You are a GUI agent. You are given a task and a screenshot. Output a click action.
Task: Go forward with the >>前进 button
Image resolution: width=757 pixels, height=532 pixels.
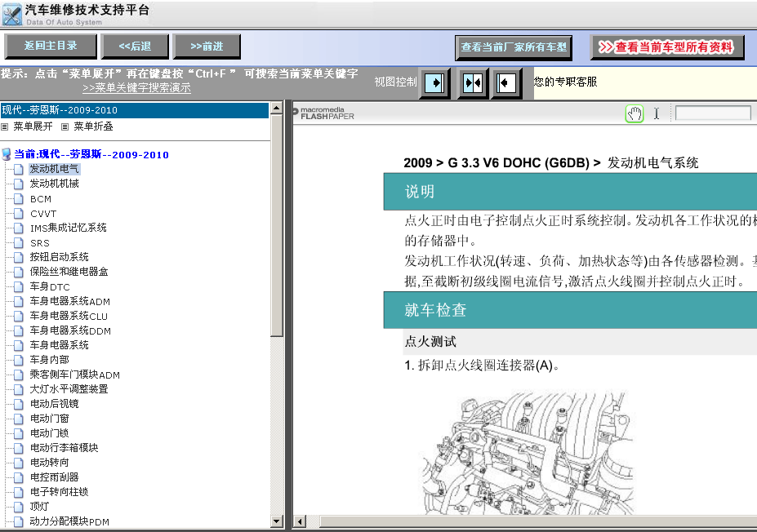point(207,46)
